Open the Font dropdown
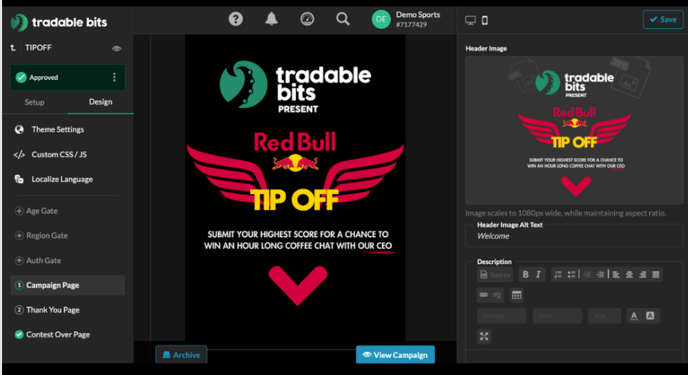This screenshot has height=375, width=688. pyautogui.click(x=557, y=316)
